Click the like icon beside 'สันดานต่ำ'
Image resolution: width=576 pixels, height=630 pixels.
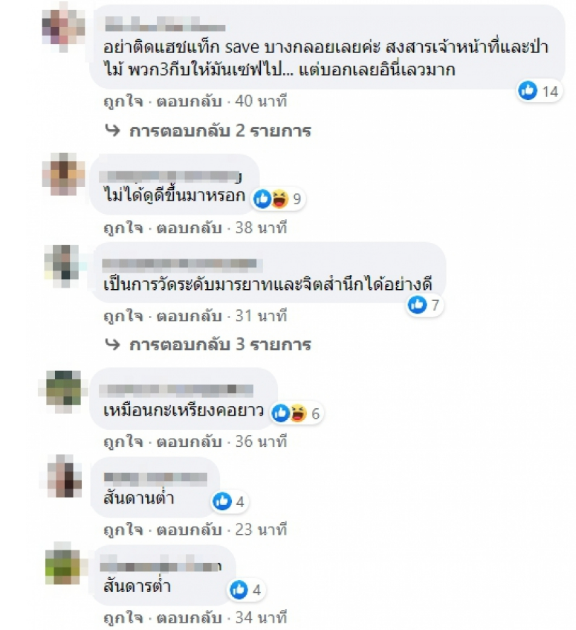pos(222,501)
